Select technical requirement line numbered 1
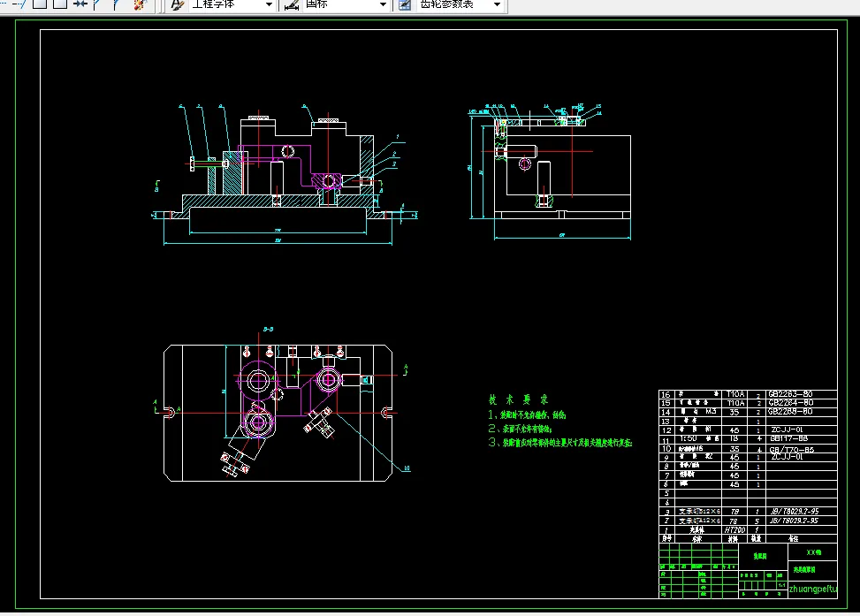This screenshot has height=616, width=860. point(527,414)
